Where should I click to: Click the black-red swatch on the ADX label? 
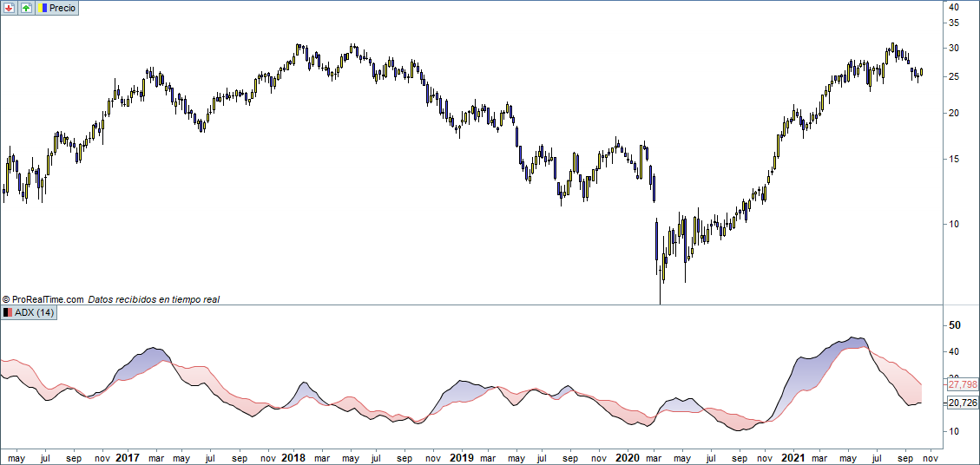tap(9, 313)
